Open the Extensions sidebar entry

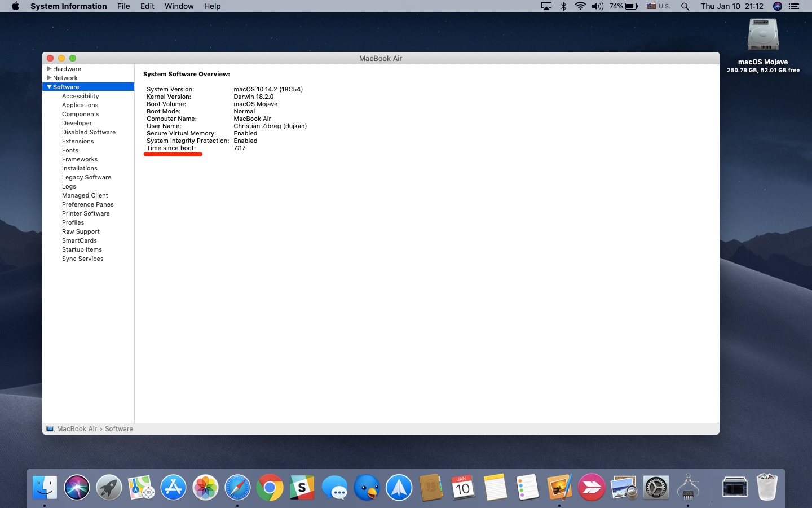[78, 141]
